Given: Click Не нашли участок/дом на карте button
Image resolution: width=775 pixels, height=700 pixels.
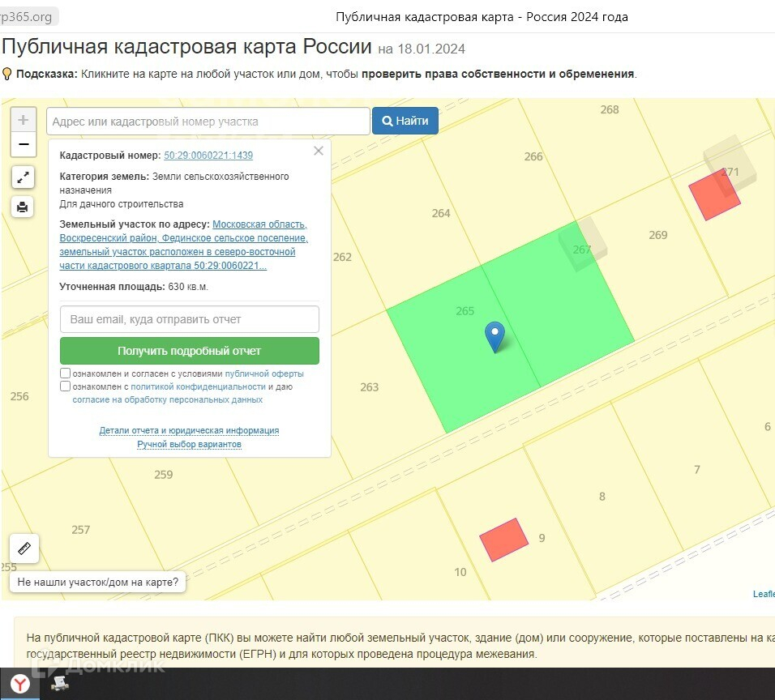Looking at the screenshot, I should pyautogui.click(x=98, y=582).
